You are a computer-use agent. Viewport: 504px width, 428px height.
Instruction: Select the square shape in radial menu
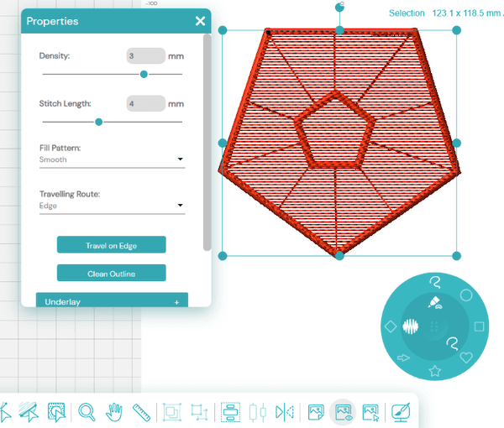tap(479, 326)
